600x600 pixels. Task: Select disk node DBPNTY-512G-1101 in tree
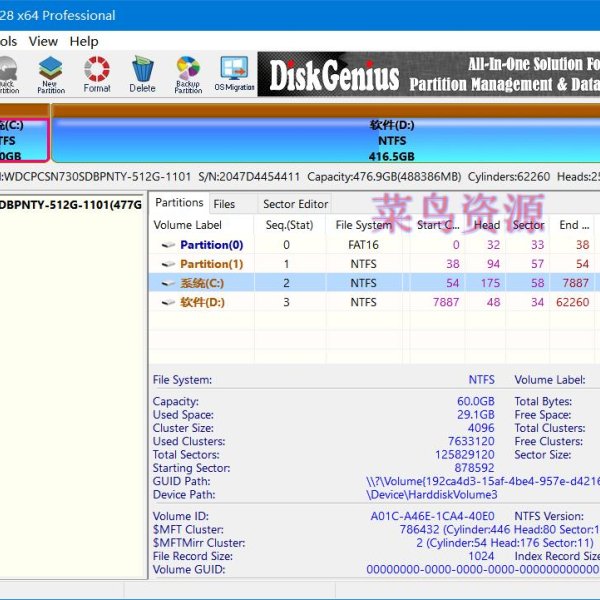click(x=71, y=205)
